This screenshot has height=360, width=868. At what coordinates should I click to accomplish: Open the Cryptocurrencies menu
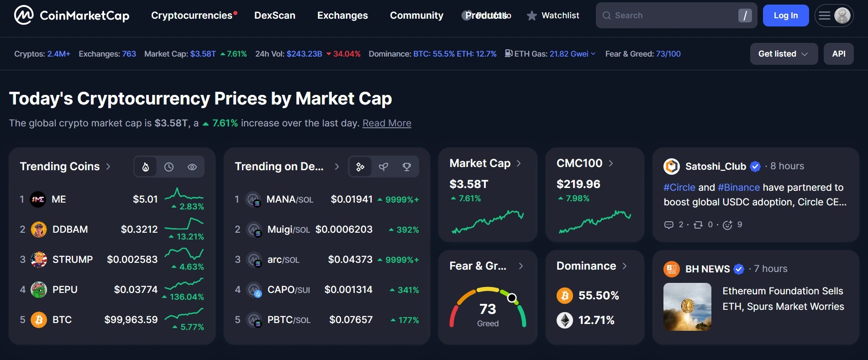(x=192, y=15)
